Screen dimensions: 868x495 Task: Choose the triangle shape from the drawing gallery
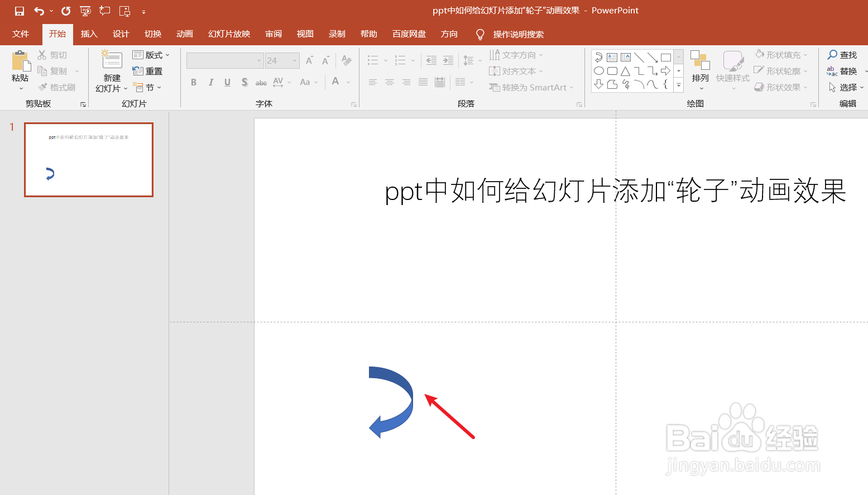point(626,71)
